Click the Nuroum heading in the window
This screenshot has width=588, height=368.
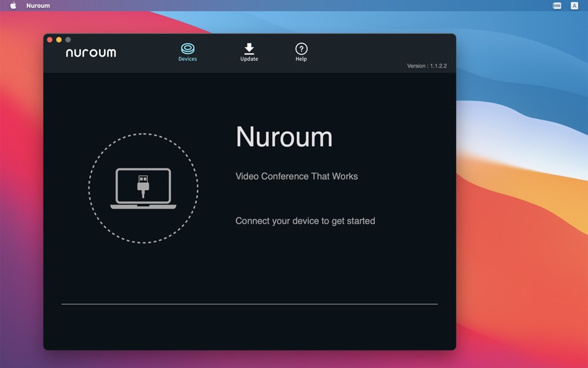283,138
